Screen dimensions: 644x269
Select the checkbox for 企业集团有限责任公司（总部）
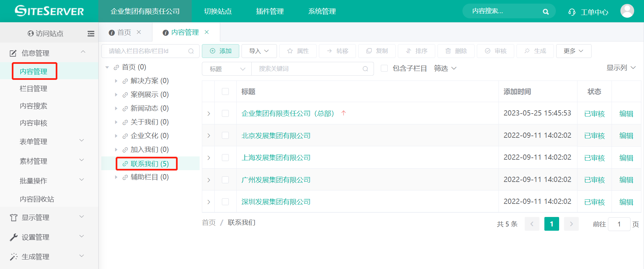pos(225,113)
